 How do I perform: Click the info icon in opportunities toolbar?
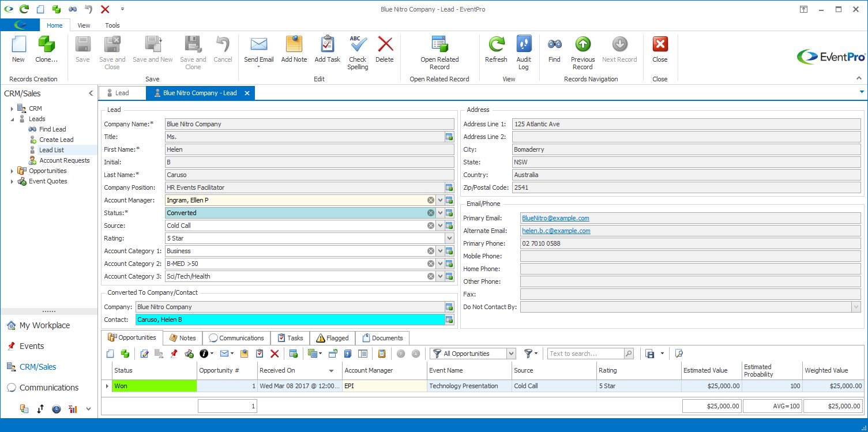point(204,354)
